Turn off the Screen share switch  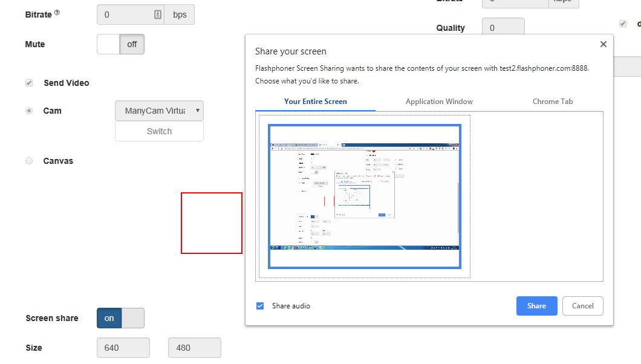(120, 318)
